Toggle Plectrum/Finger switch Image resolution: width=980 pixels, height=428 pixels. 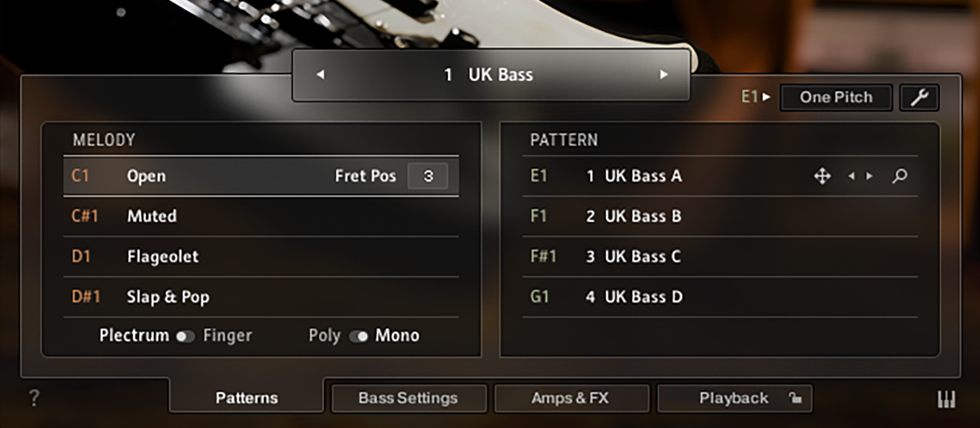(185, 337)
